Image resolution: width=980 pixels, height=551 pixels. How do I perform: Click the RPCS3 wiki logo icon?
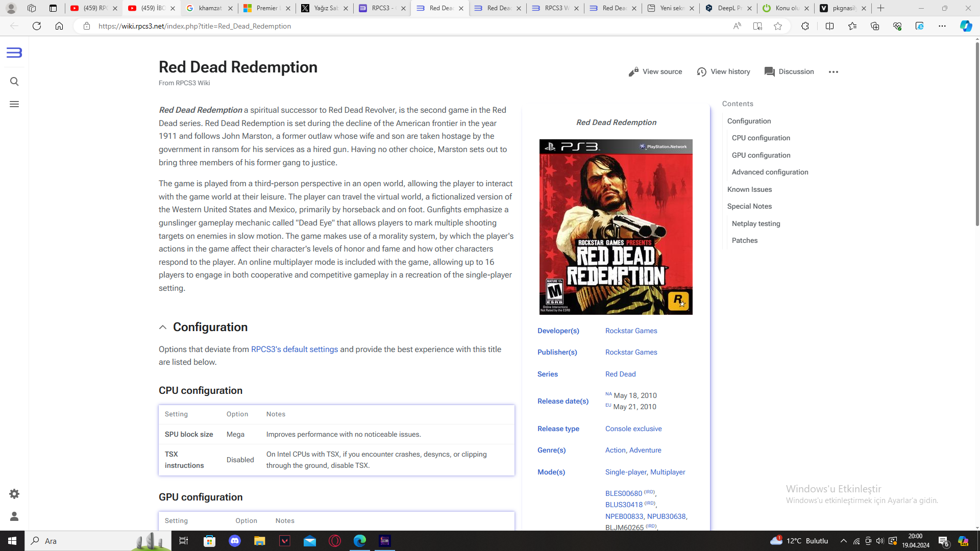tap(14, 53)
